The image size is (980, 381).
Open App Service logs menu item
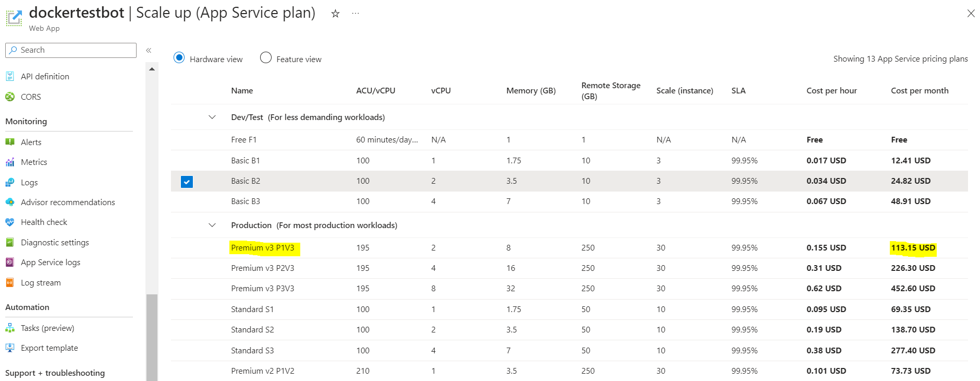pyautogui.click(x=51, y=262)
